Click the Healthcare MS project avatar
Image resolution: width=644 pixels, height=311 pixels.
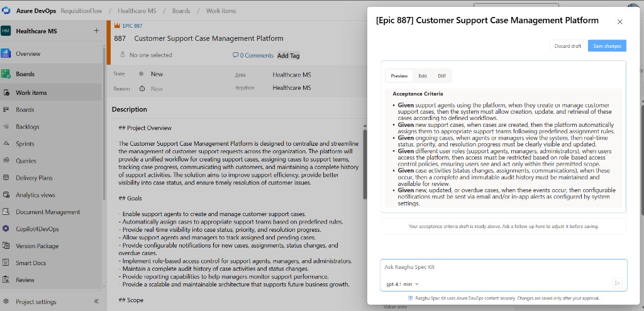click(6, 31)
